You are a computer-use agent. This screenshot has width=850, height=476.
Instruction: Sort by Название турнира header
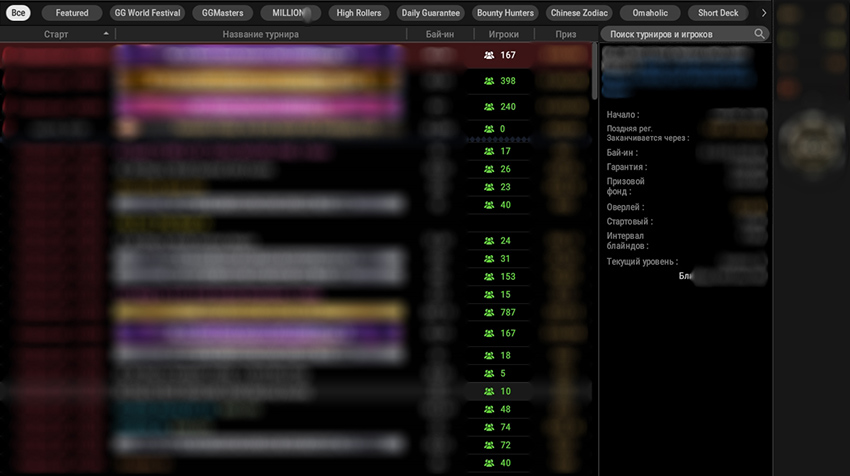pos(260,34)
